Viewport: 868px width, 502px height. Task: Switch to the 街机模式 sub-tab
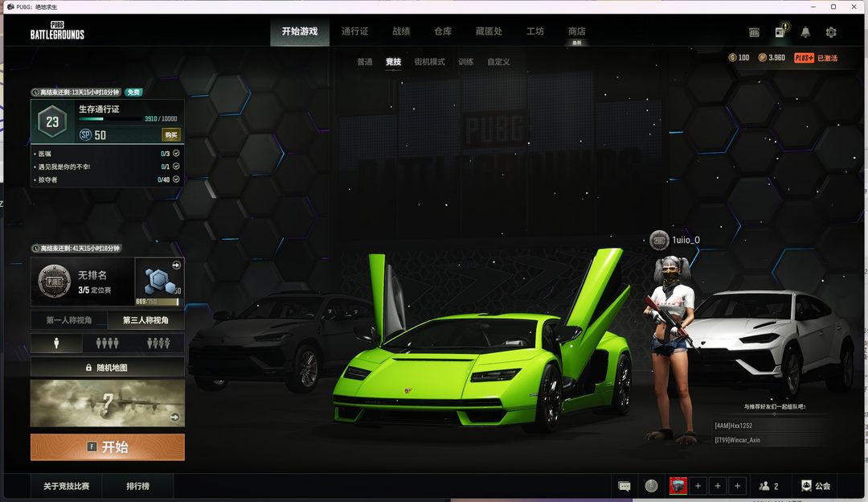click(429, 62)
